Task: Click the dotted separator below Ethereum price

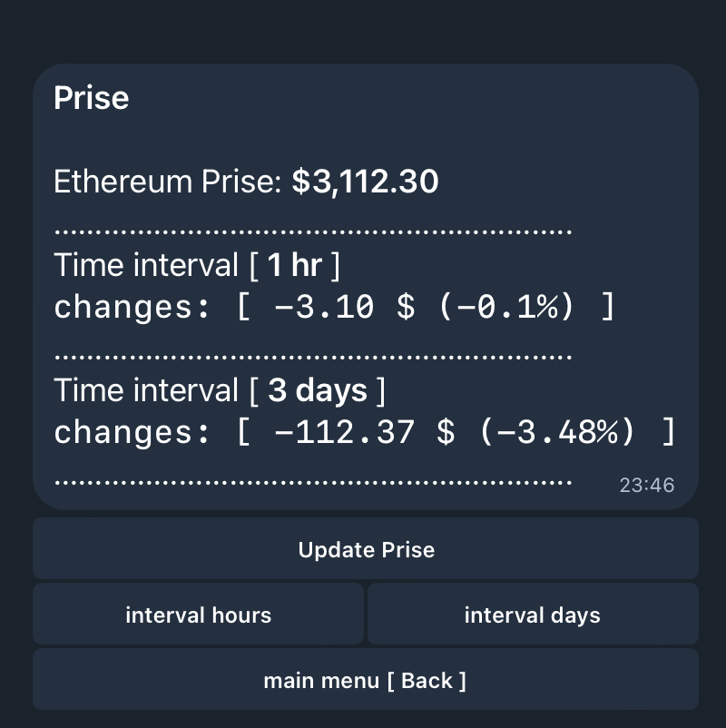Action: click(313, 231)
